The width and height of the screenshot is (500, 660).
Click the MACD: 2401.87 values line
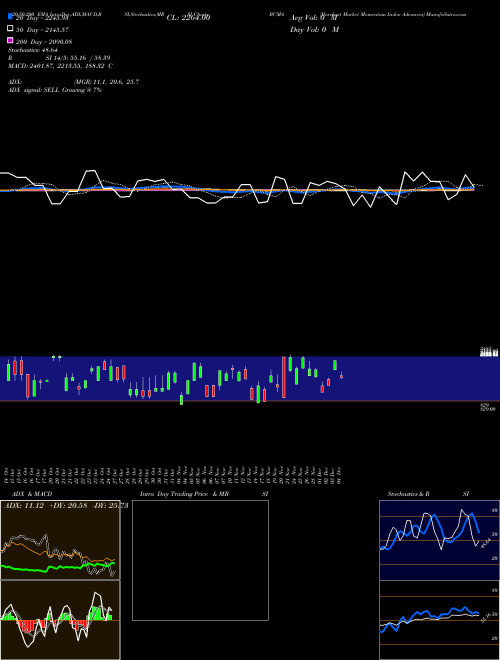[60, 66]
